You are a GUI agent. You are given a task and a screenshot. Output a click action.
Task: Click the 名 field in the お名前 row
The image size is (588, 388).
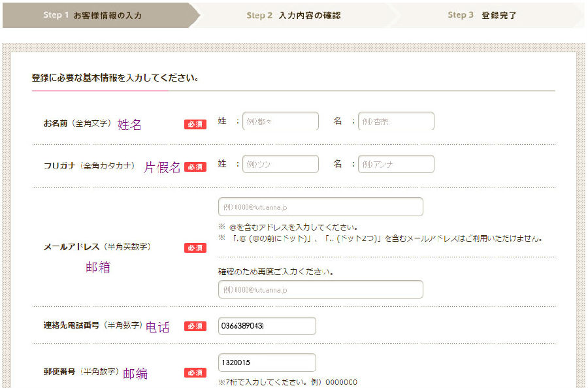coord(396,121)
